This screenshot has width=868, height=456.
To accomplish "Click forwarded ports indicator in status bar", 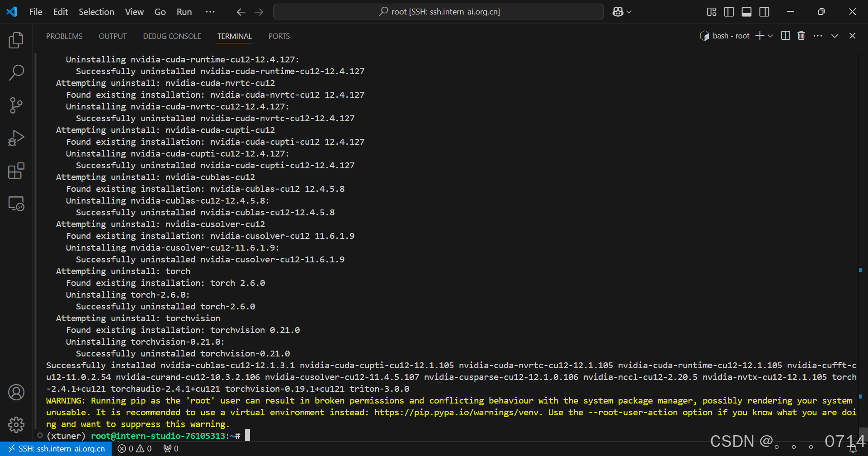I will (x=171, y=449).
